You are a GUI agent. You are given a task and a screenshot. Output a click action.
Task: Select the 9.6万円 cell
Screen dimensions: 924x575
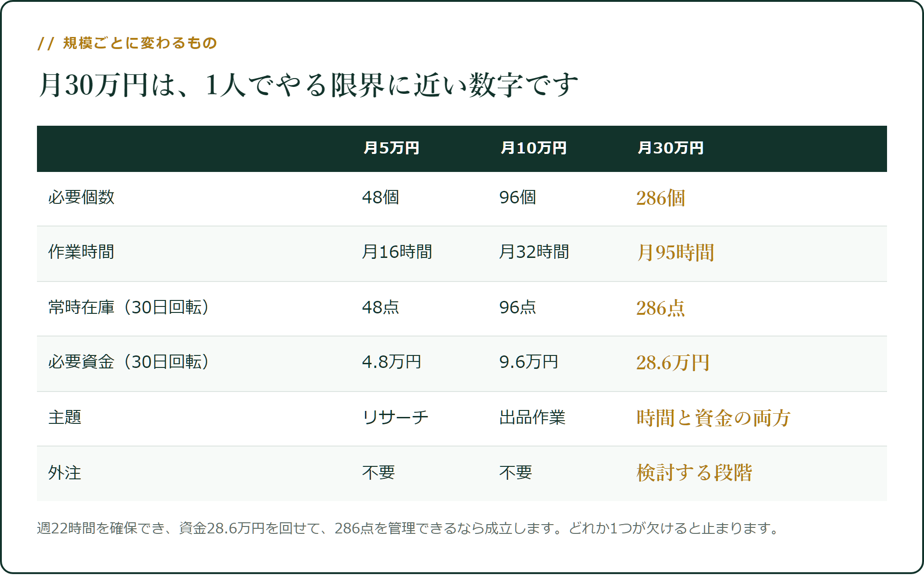(x=529, y=362)
